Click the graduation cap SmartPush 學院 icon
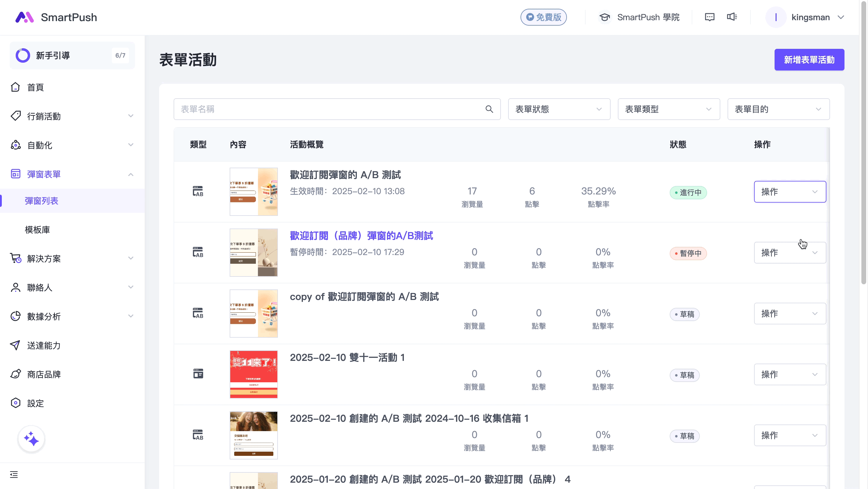The height and width of the screenshot is (489, 868). tap(605, 17)
